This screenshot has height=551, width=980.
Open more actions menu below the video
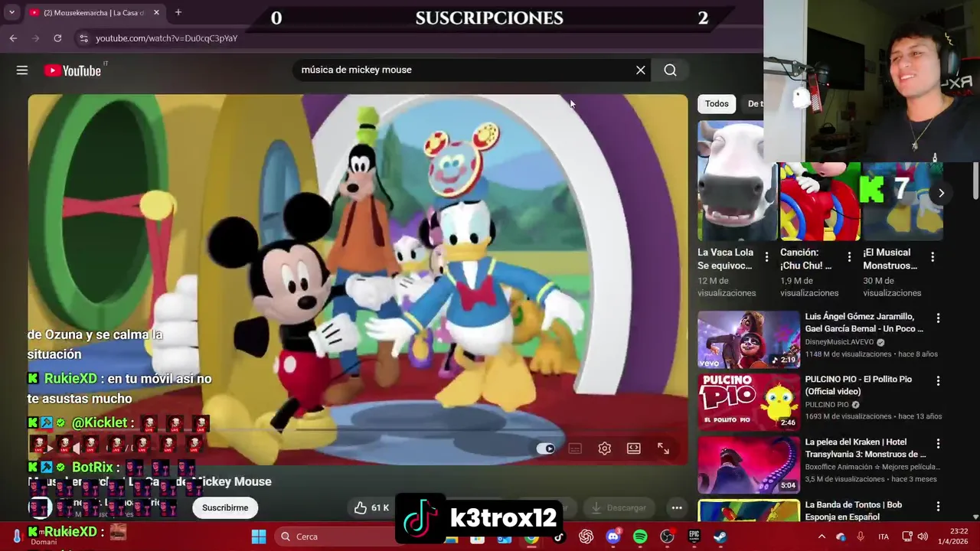pos(677,507)
